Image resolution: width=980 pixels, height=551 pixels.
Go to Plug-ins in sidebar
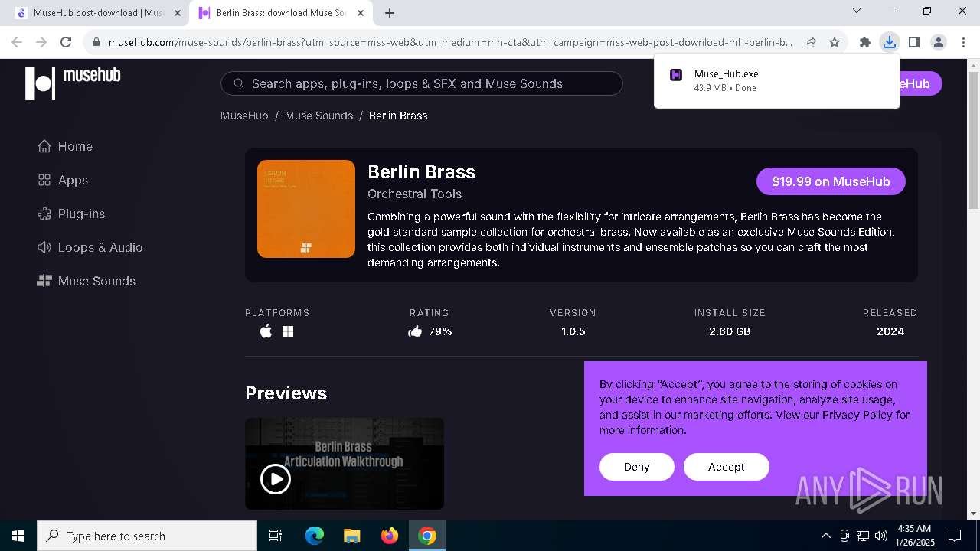tap(71, 214)
